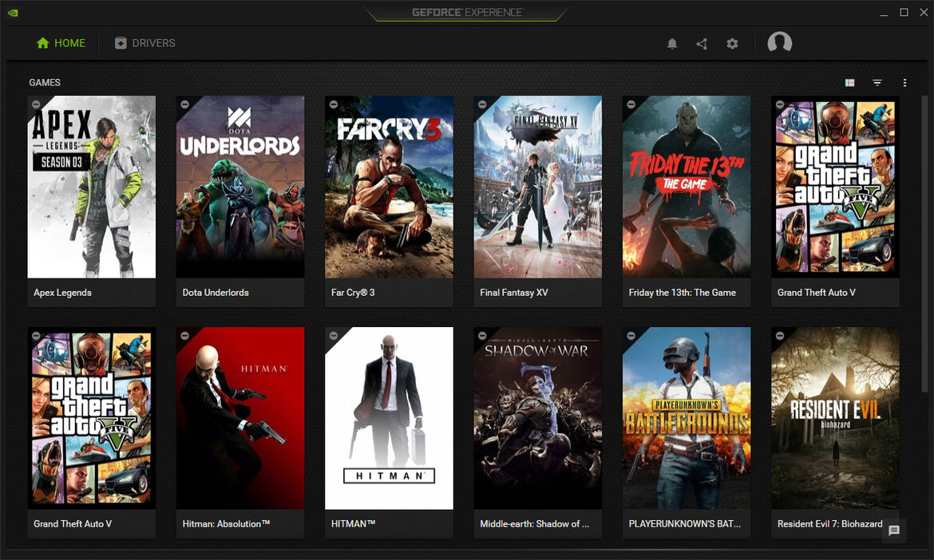
Task: Click the minus badge on Resident Evil 7
Action: pos(780,336)
